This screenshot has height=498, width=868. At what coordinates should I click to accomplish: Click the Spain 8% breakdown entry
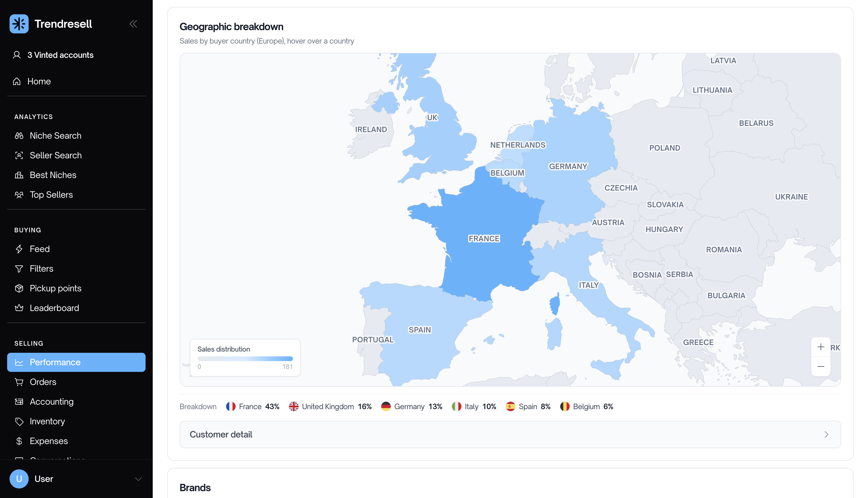coord(528,407)
